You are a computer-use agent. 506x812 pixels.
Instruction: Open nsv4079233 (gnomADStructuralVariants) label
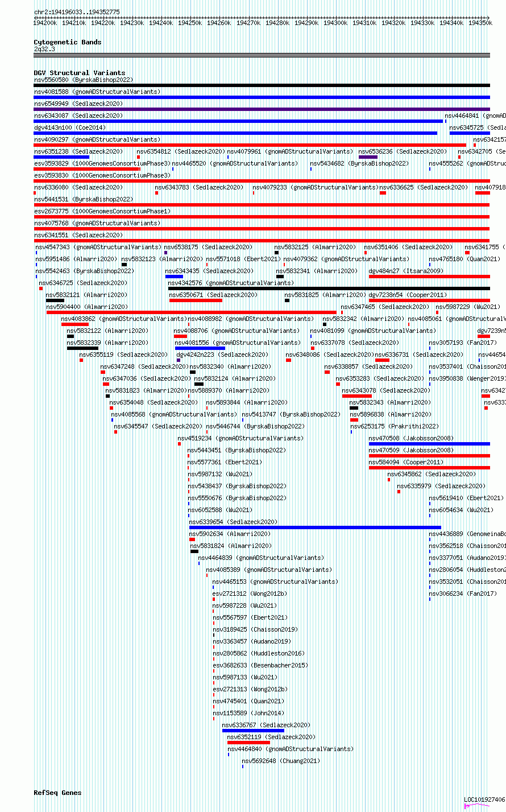(316, 187)
